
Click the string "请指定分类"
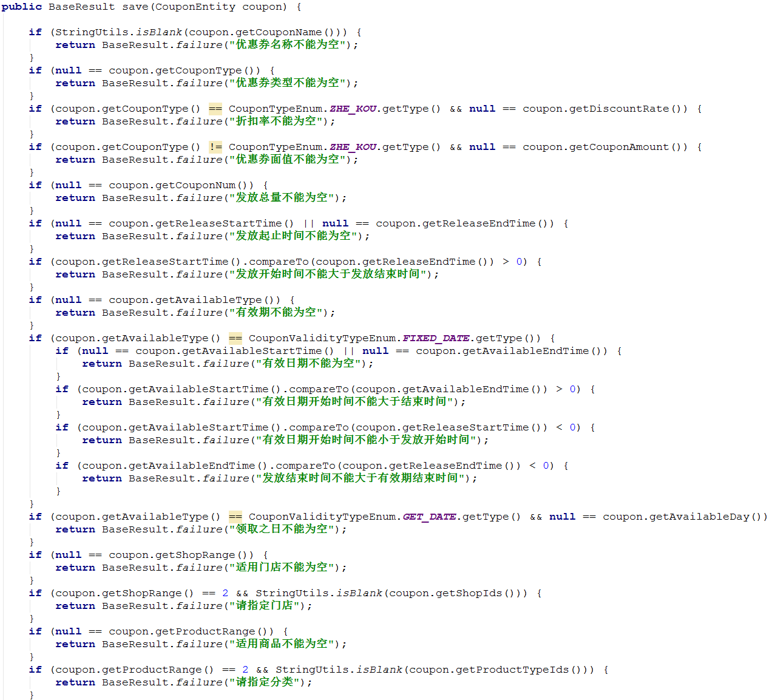[264, 682]
